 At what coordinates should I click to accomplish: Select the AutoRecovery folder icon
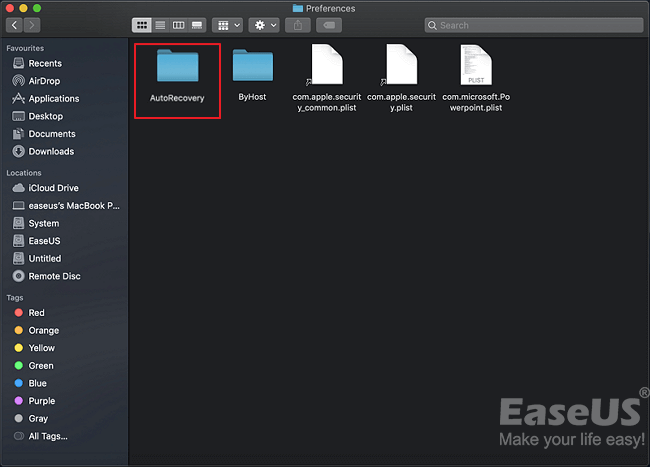click(x=177, y=65)
